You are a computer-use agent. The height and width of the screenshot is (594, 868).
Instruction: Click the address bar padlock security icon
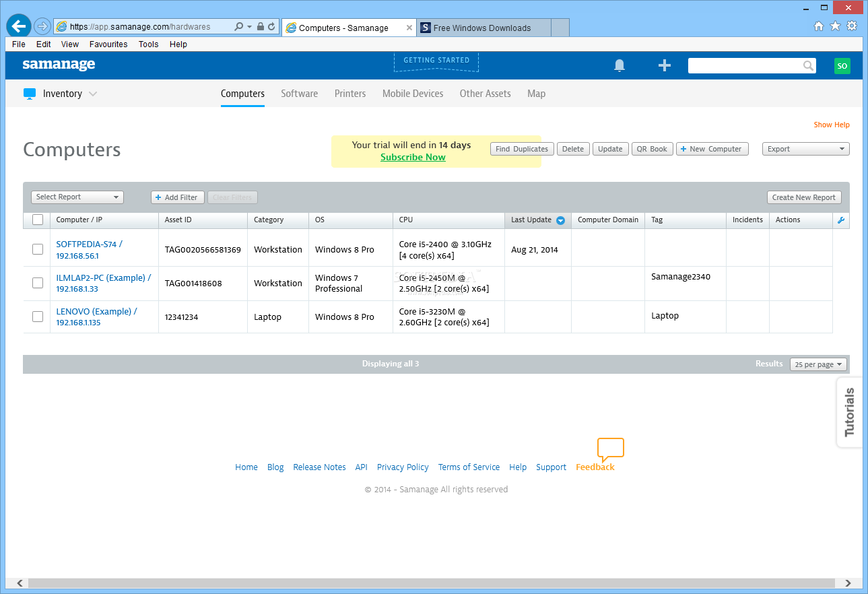point(261,27)
